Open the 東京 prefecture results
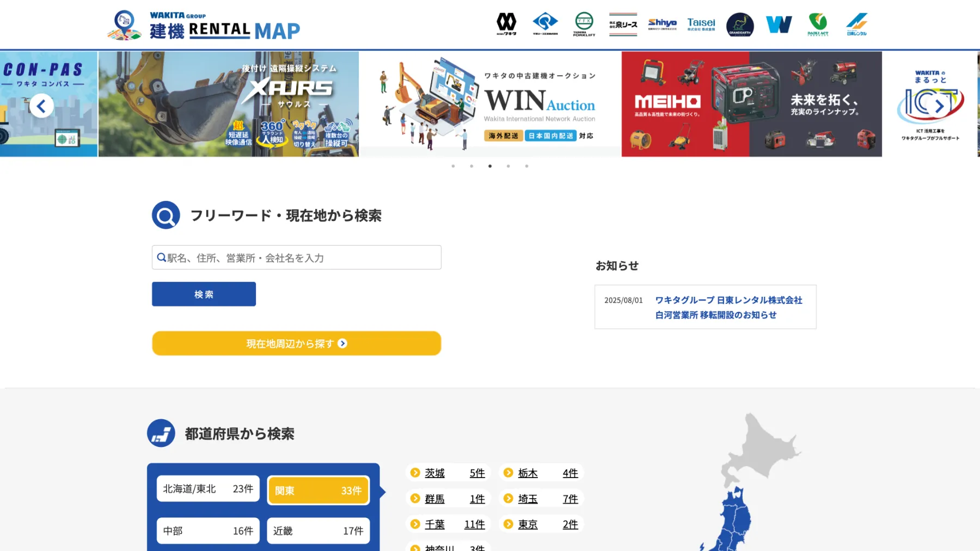The height and width of the screenshot is (551, 980). (541, 524)
